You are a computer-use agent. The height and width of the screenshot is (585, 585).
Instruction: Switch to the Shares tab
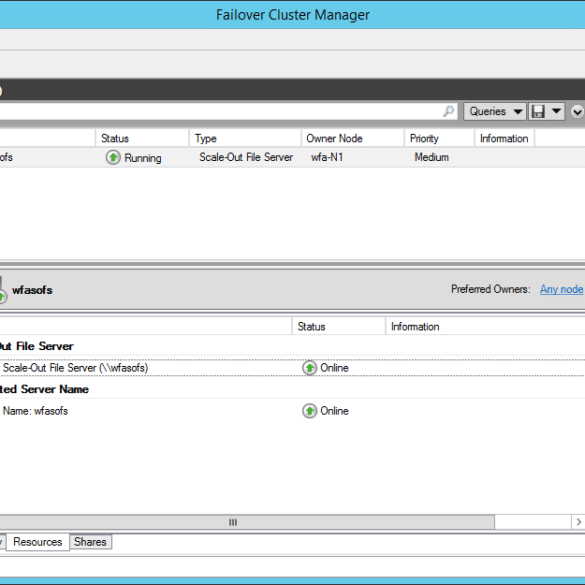point(90,542)
